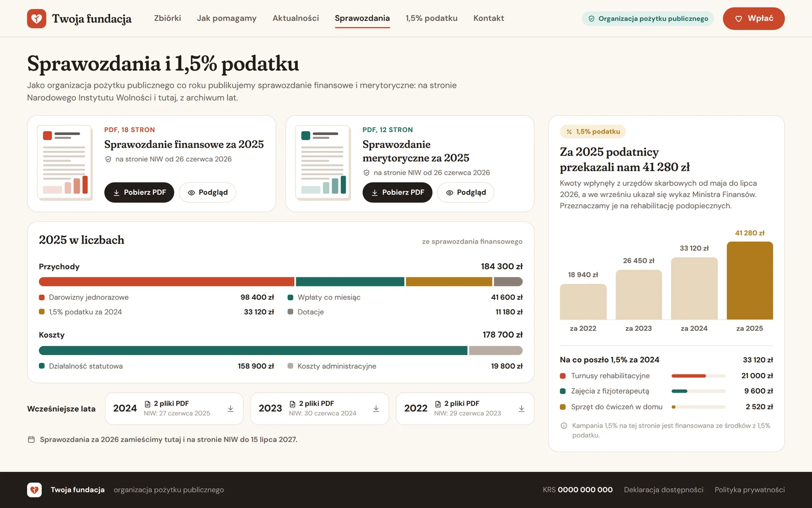Click the file icon in the 2023 card
812x508 pixels.
click(x=292, y=404)
